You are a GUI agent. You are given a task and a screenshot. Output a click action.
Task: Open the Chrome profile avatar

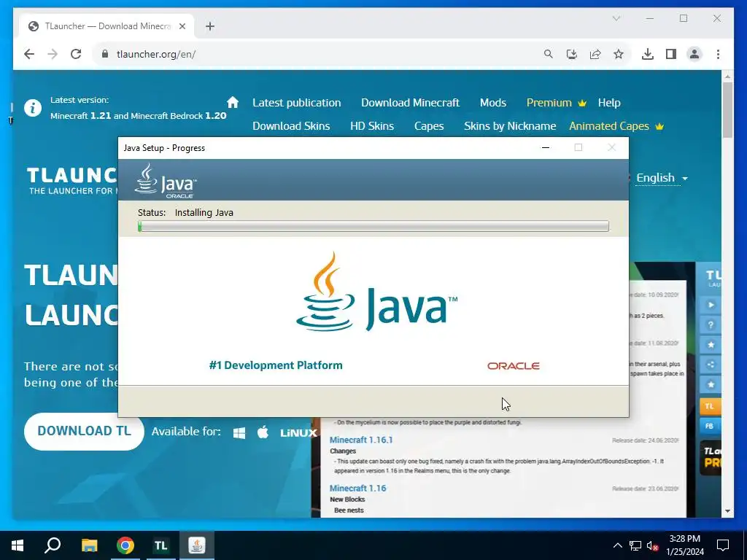[694, 54]
